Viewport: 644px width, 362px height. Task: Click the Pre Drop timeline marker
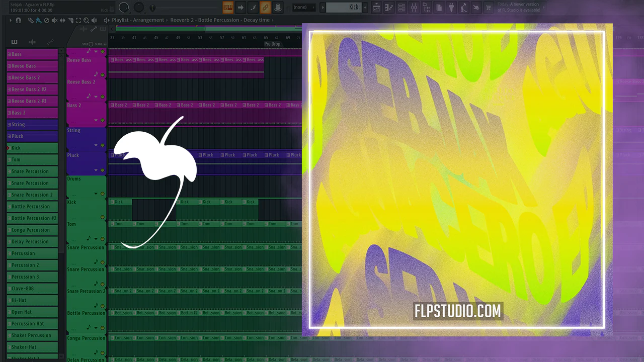[272, 44]
